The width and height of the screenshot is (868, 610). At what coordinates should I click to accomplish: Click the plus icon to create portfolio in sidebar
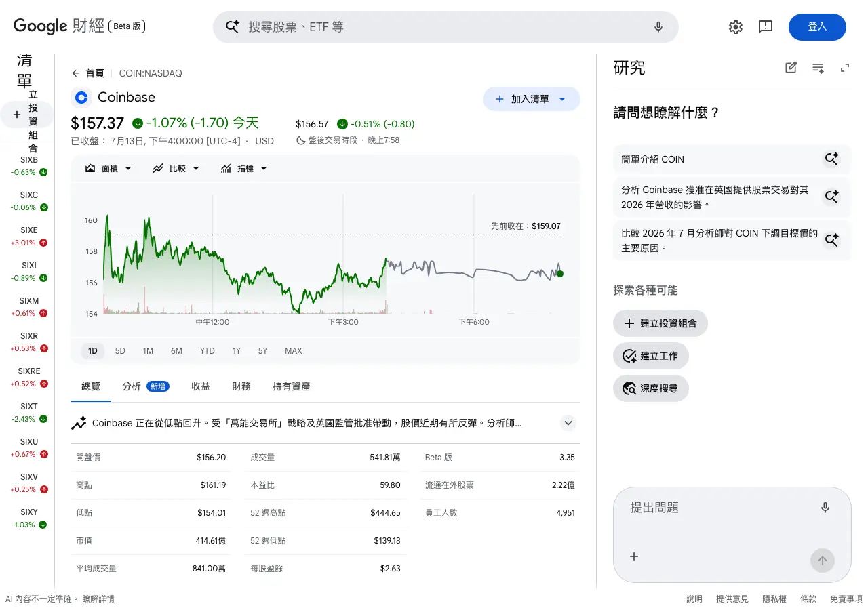pos(17,115)
